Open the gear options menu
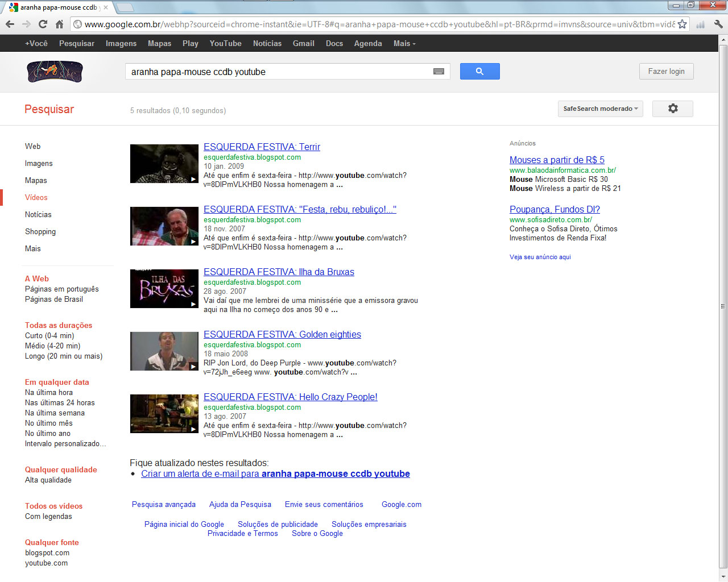The image size is (728, 582). (x=672, y=109)
